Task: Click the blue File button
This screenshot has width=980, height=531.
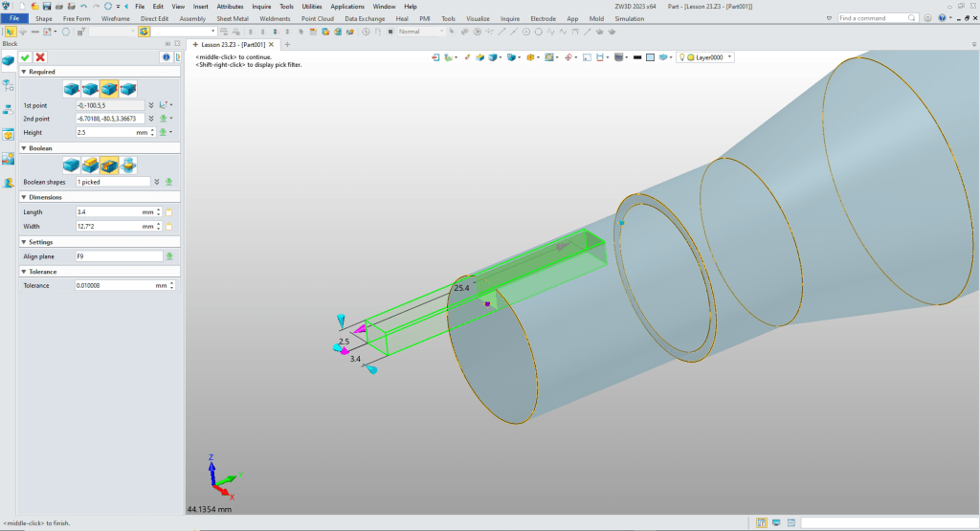Action: (15, 18)
